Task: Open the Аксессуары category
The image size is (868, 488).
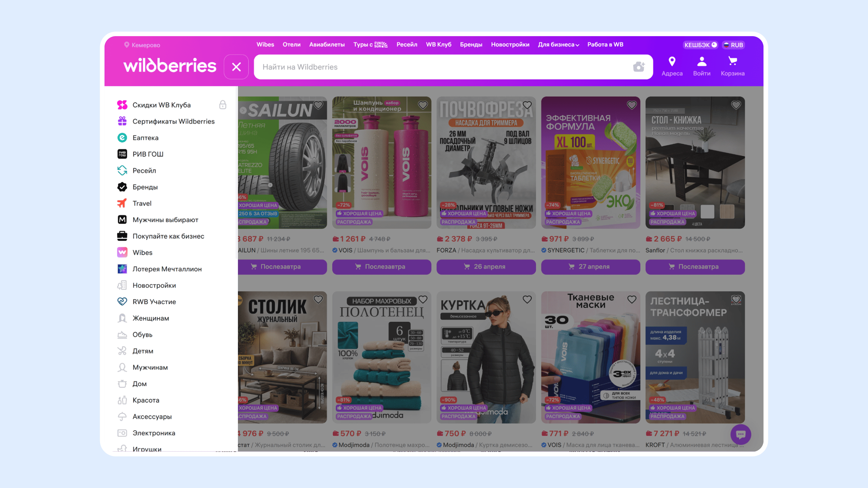Action: point(152,417)
